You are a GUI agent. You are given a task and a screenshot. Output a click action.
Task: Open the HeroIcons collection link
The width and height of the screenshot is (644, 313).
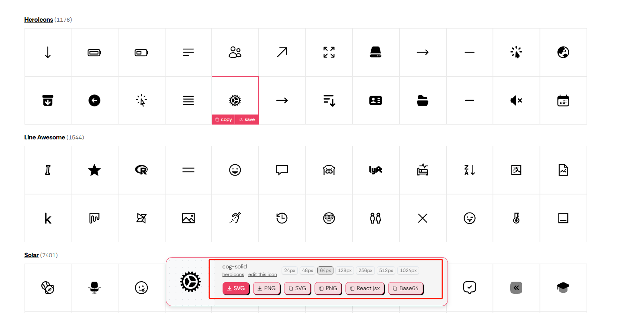tap(39, 20)
